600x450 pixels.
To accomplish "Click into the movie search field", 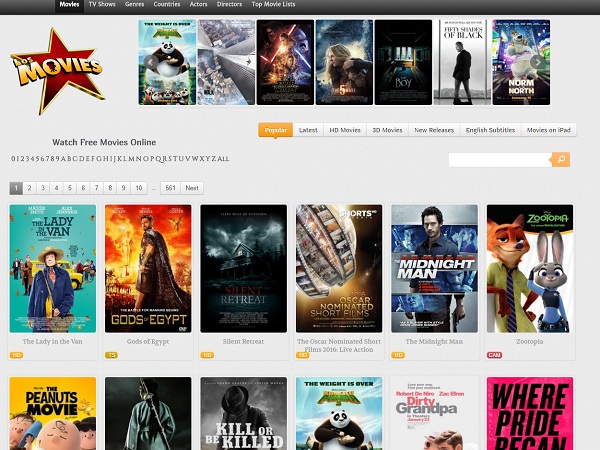I will pos(500,160).
